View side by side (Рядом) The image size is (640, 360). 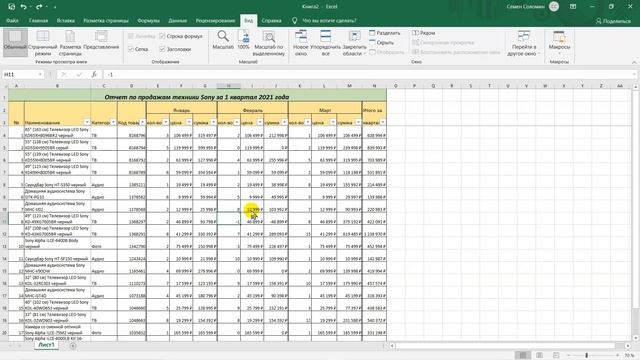click(x=424, y=33)
